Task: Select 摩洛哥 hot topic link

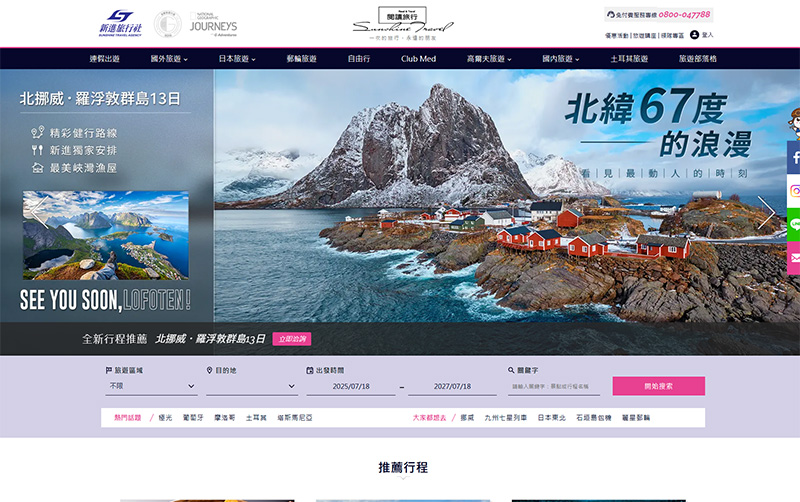Action: click(x=224, y=417)
